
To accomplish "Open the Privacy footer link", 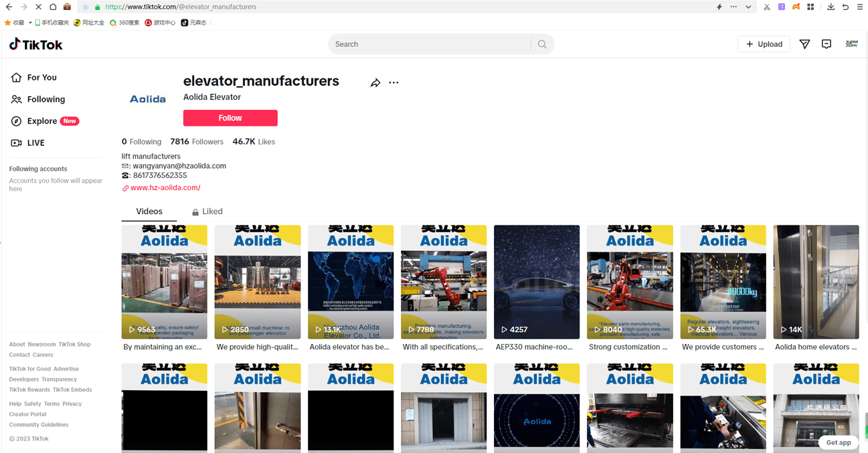I will click(x=72, y=404).
